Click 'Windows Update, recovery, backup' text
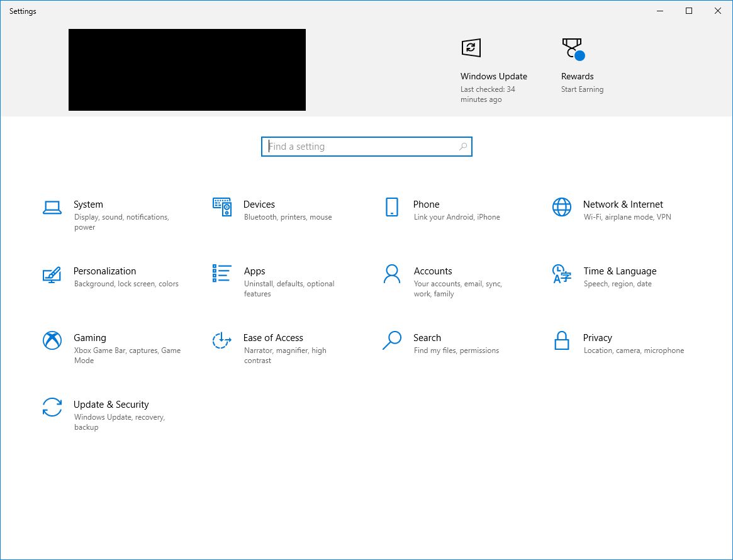733x560 pixels. pos(120,422)
